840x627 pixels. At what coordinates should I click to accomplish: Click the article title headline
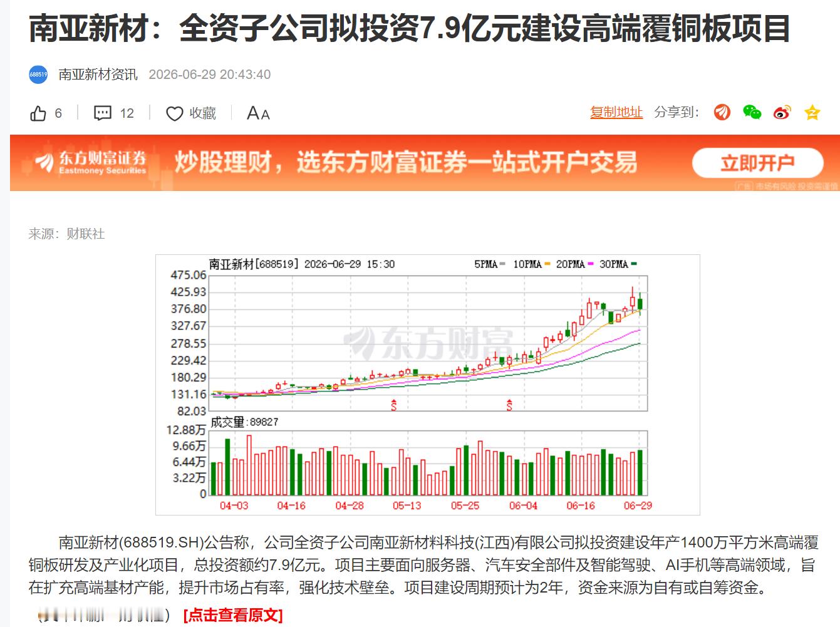[409, 29]
